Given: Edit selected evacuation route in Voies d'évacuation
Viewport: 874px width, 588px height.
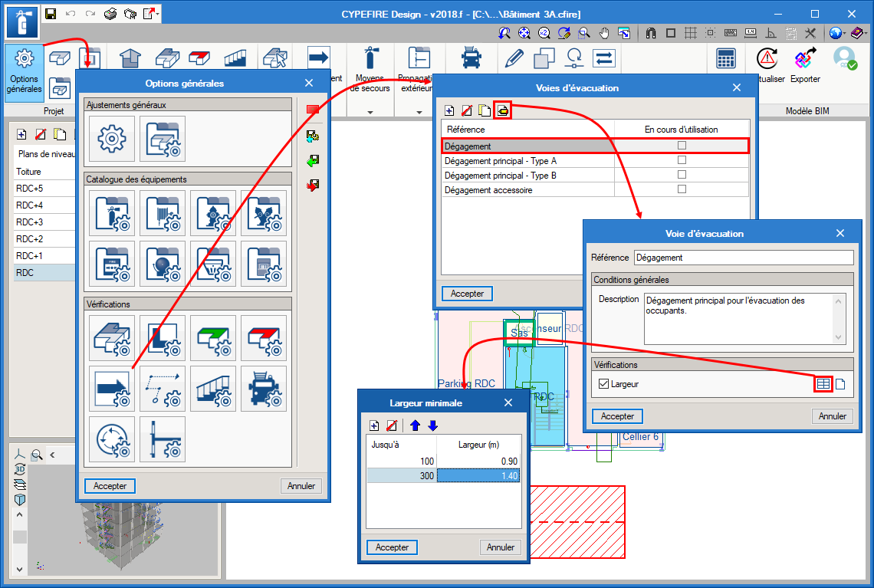Looking at the screenshot, I should [503, 110].
